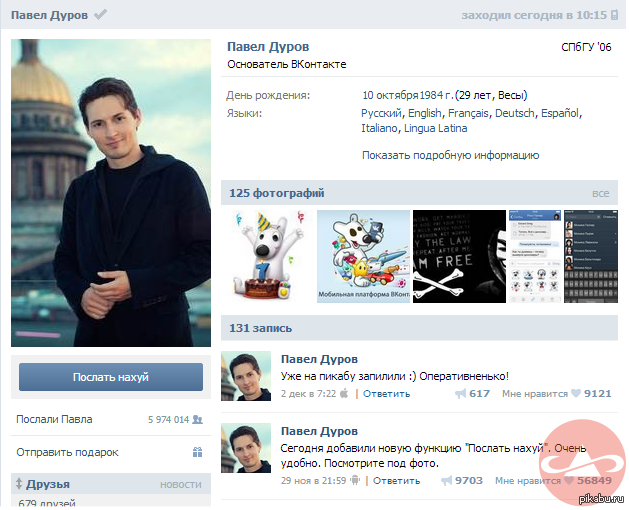The width and height of the screenshot is (629, 510).
Task: Open the Отправить подарок link
Action: [67, 452]
